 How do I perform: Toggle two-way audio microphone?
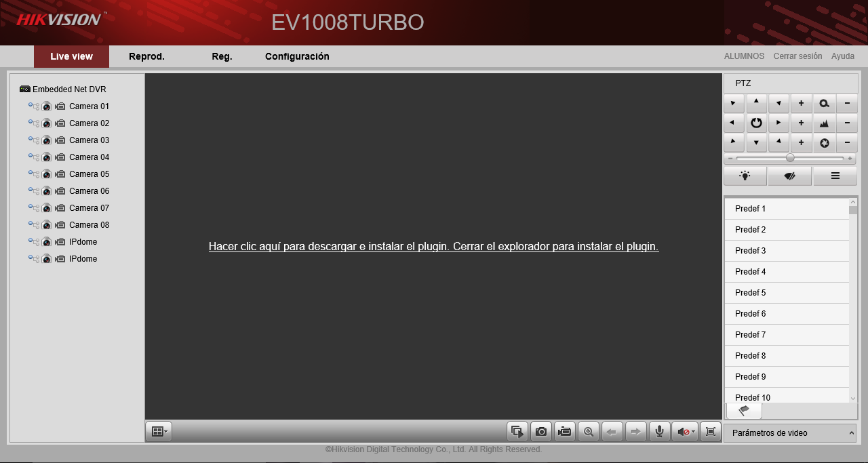tap(659, 432)
